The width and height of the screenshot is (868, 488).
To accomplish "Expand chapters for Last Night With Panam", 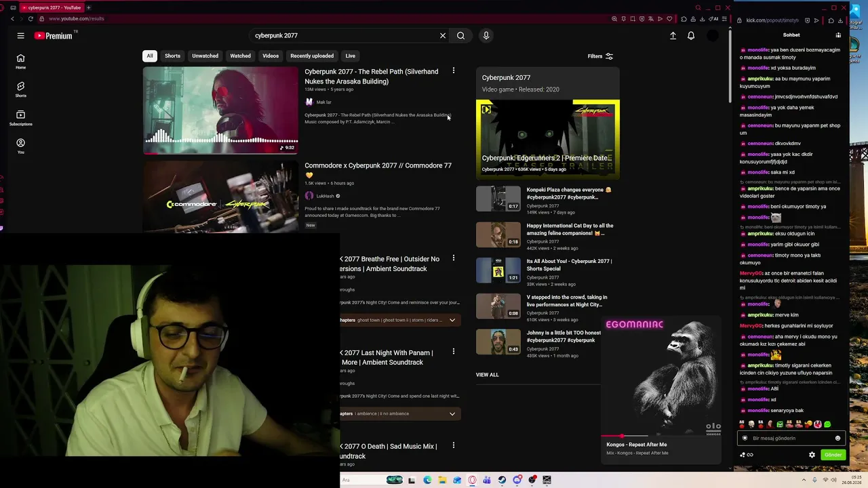I will (x=452, y=413).
